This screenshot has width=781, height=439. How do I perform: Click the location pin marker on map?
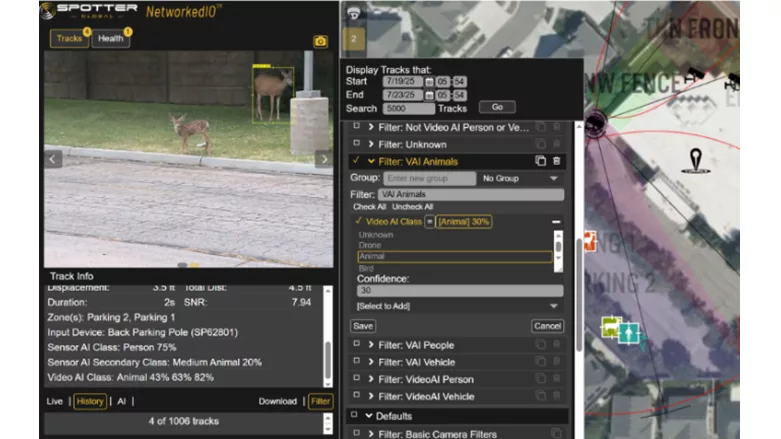coord(696,160)
